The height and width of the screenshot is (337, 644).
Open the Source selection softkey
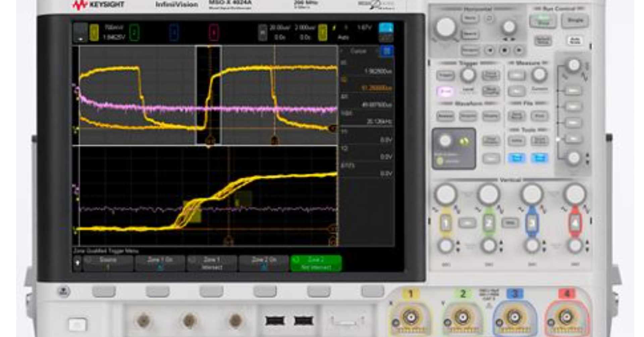tap(108, 263)
